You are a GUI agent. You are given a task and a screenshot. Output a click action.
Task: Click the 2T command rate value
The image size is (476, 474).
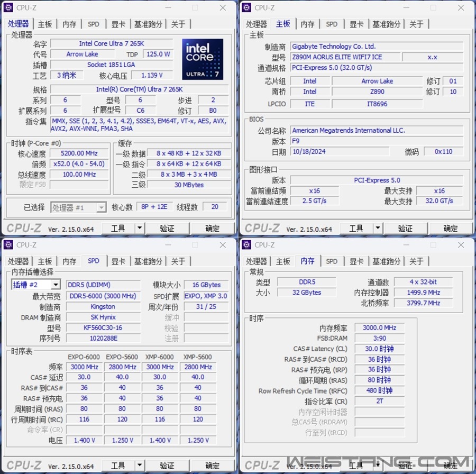click(379, 401)
